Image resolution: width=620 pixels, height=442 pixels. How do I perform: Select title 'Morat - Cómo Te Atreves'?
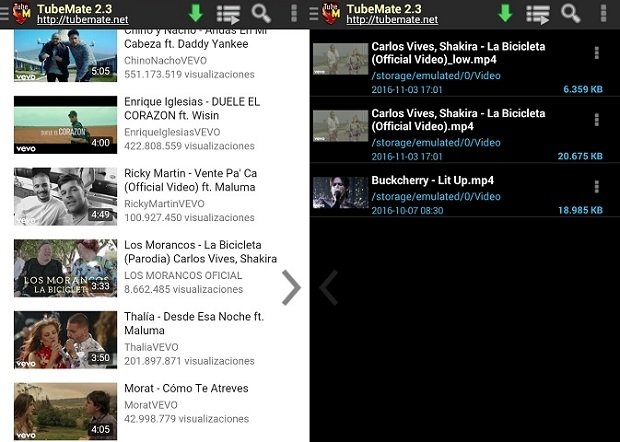186,388
